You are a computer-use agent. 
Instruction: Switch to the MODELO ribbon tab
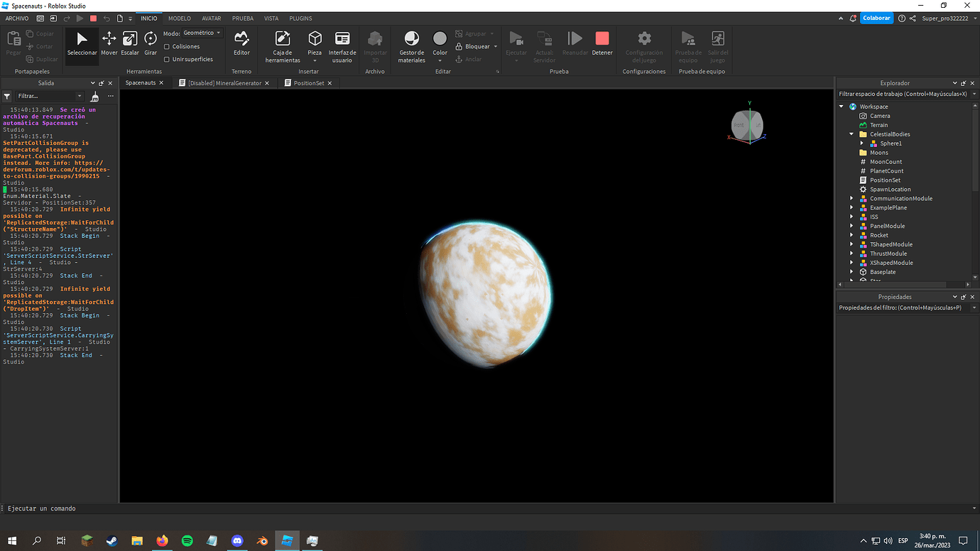point(179,18)
